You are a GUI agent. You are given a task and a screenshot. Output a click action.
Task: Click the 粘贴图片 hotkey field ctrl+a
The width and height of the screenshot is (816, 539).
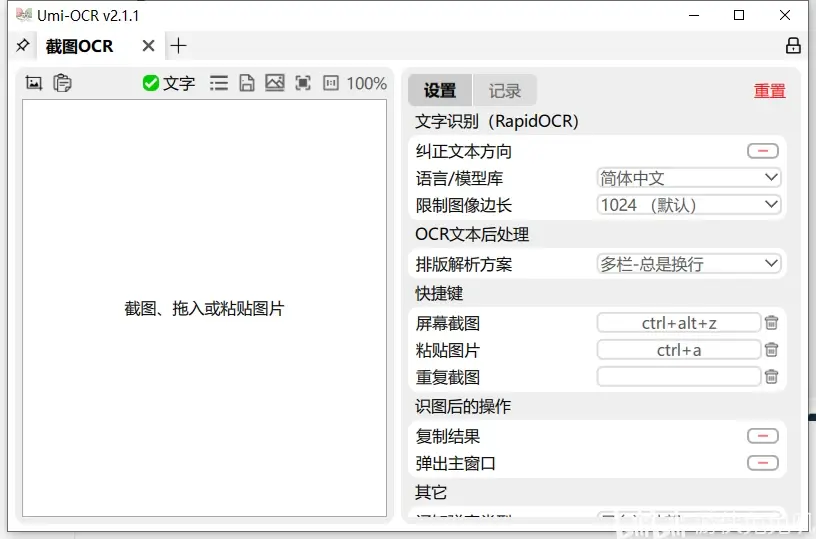[x=679, y=350]
